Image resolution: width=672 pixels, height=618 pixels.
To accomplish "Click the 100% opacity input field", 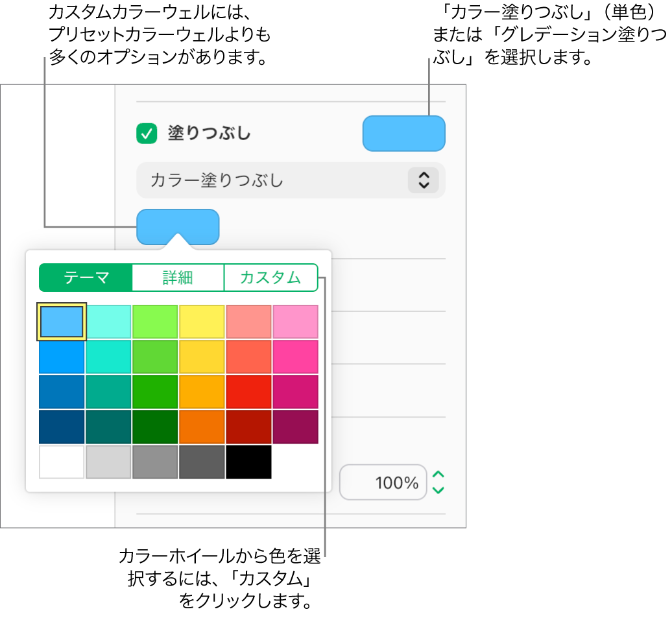I will pos(383,482).
